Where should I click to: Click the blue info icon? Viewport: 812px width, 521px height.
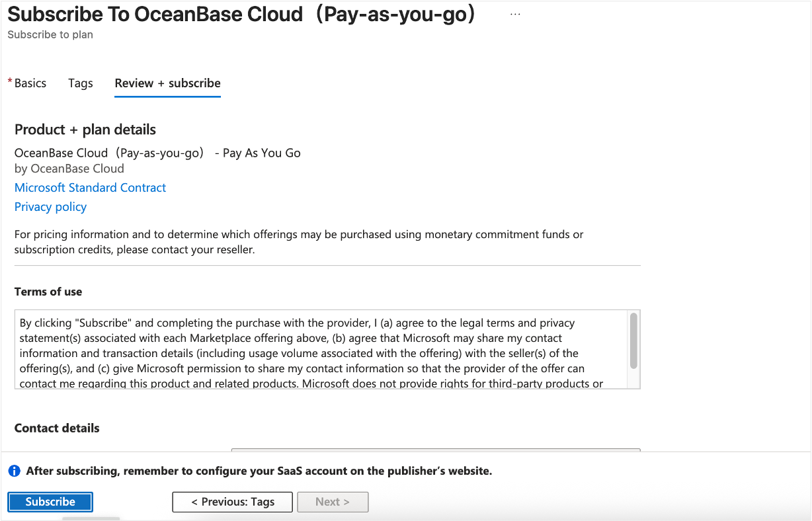pyautogui.click(x=14, y=471)
